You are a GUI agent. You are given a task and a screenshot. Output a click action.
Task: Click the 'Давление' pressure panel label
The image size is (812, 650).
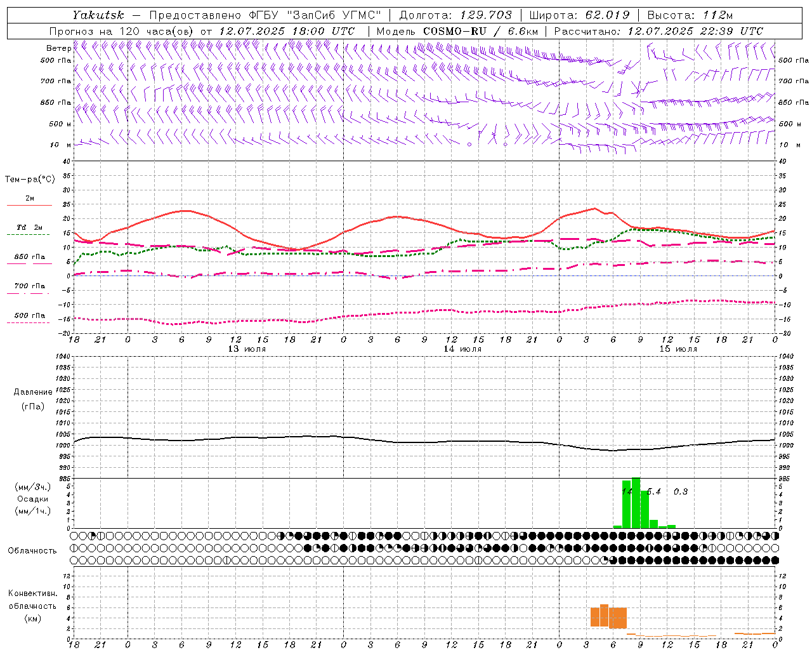click(33, 392)
